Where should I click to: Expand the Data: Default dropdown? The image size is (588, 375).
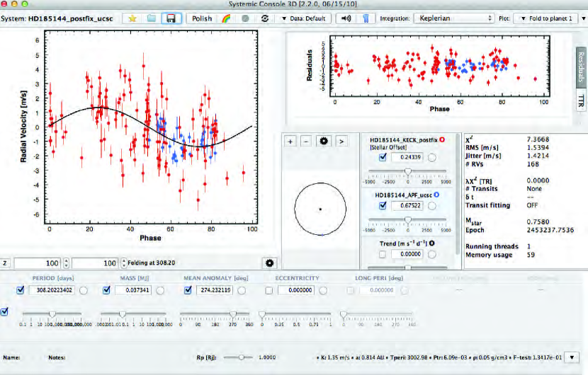tap(305, 18)
